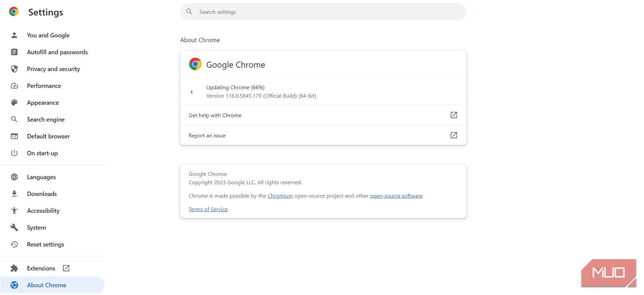The height and width of the screenshot is (295, 644).
Task: Open the Default browser section
Action: tap(48, 136)
